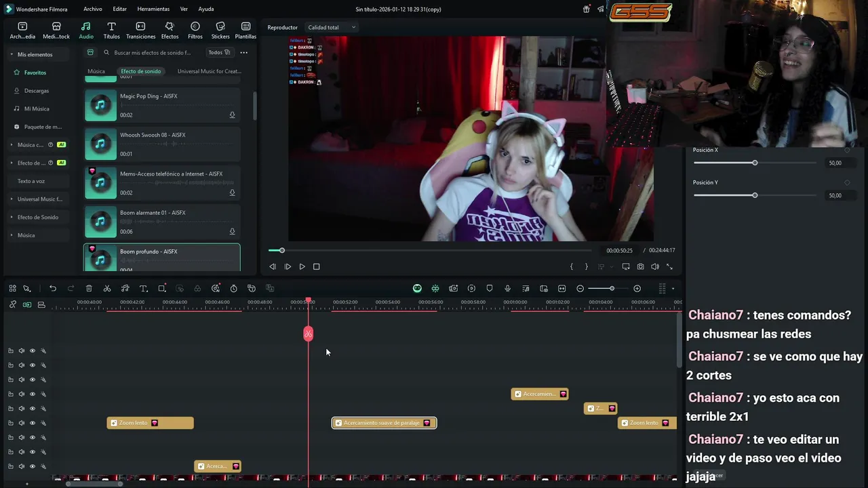Select the text T tool in timeline toolbar
The width and height of the screenshot is (868, 488).
(144, 289)
